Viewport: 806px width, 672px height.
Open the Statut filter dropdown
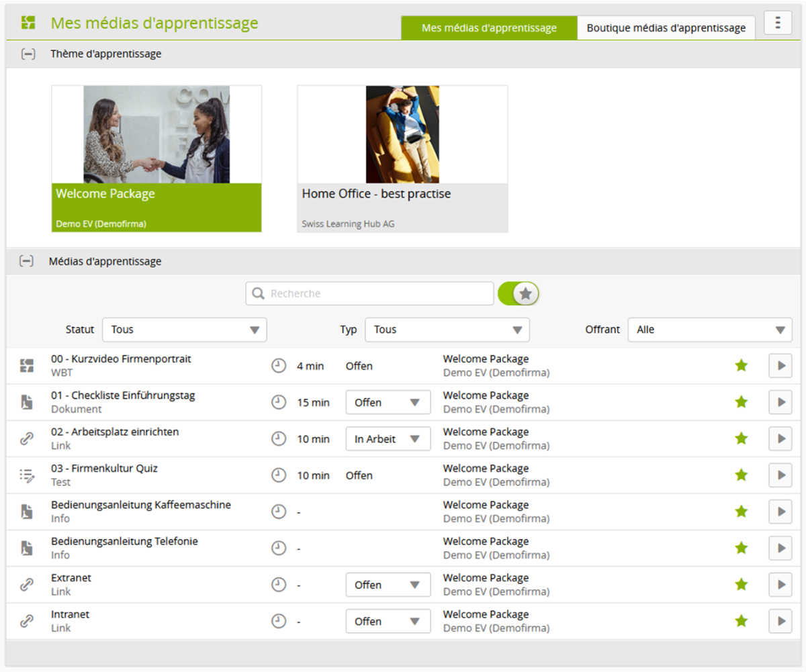pos(185,330)
